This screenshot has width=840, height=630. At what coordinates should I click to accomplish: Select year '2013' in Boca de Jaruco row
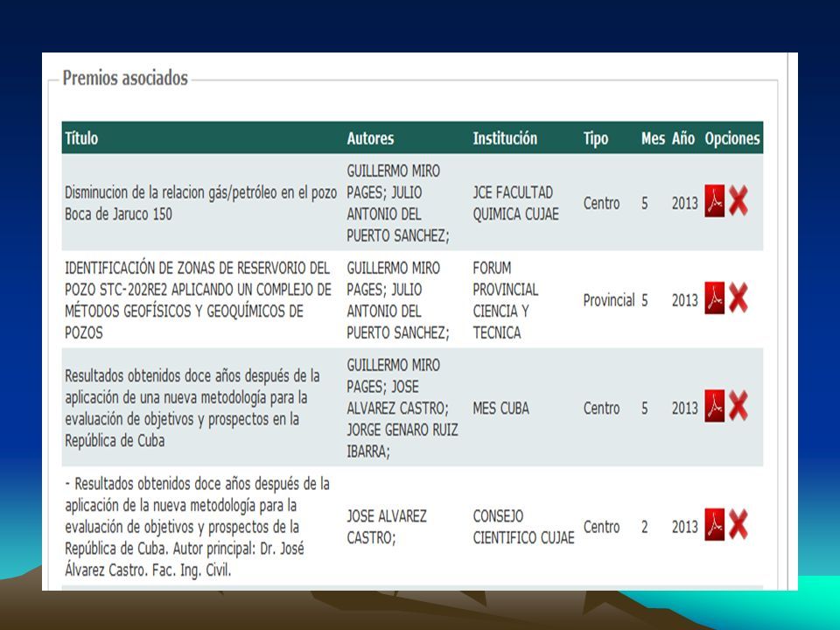(x=684, y=203)
